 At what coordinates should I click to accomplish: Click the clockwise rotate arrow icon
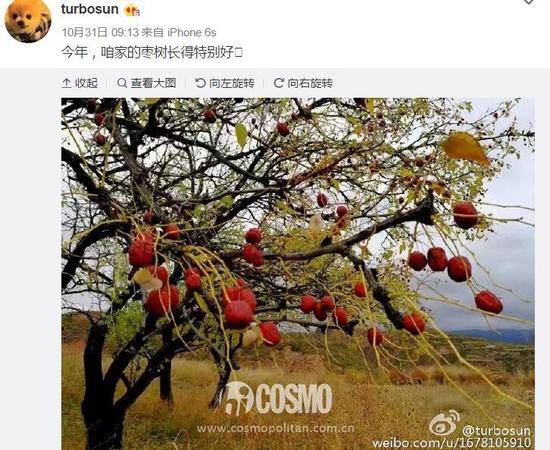click(x=279, y=83)
